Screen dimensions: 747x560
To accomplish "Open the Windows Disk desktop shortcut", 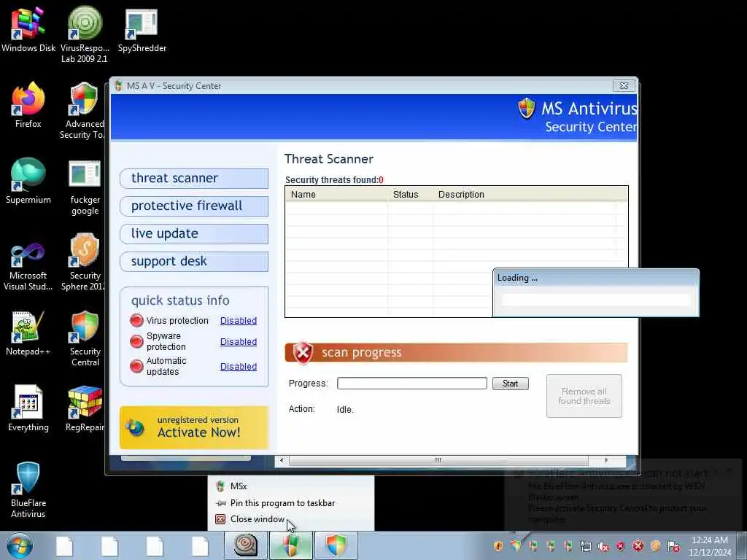I will pyautogui.click(x=28, y=29).
